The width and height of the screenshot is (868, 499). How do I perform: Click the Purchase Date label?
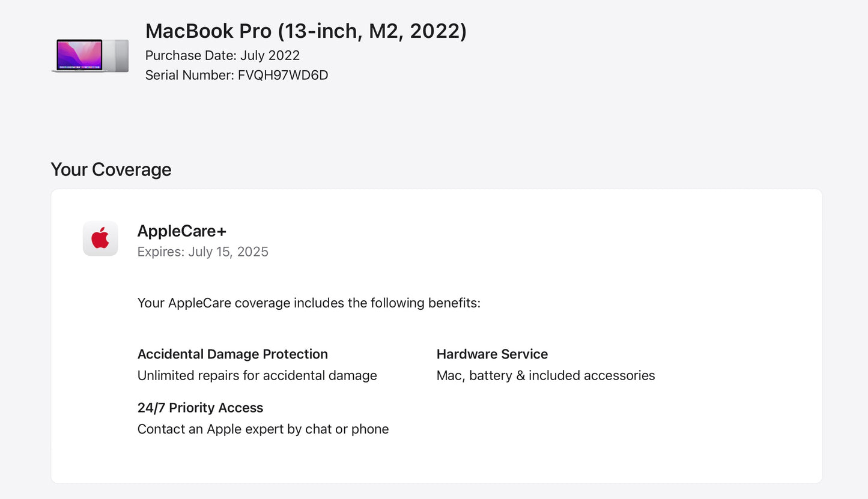point(190,56)
